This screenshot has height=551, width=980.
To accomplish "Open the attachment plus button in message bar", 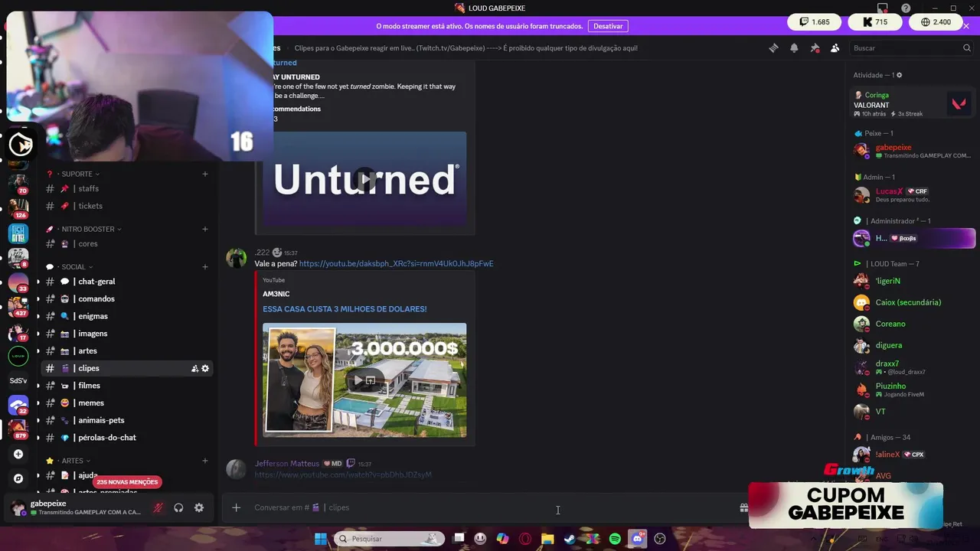I will [x=236, y=507].
